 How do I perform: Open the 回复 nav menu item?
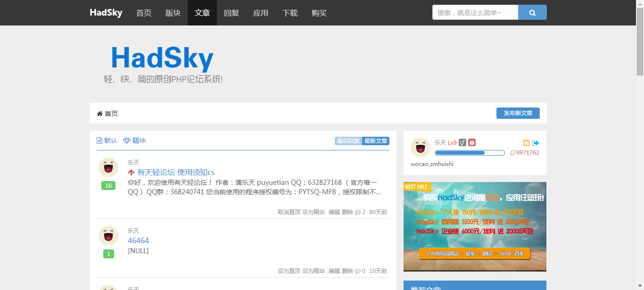(231, 13)
